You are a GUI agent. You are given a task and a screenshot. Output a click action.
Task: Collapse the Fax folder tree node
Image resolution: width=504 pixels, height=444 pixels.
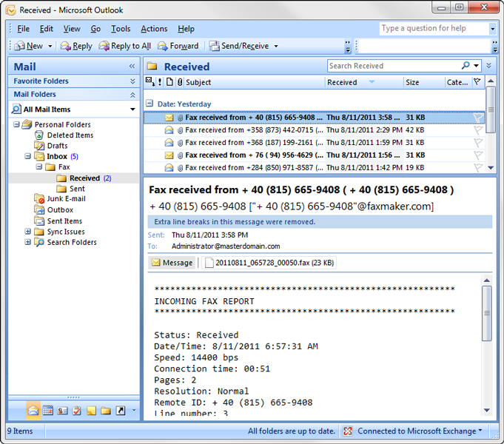tap(39, 166)
